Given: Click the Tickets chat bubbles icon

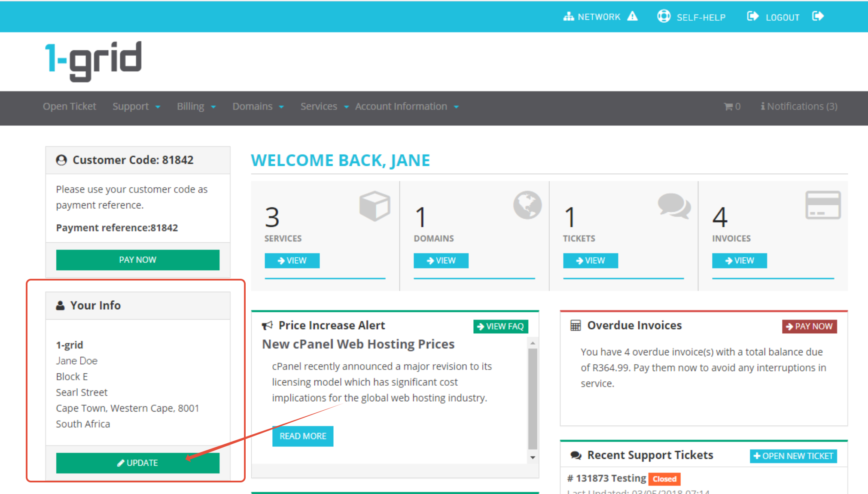Looking at the screenshot, I should (674, 205).
